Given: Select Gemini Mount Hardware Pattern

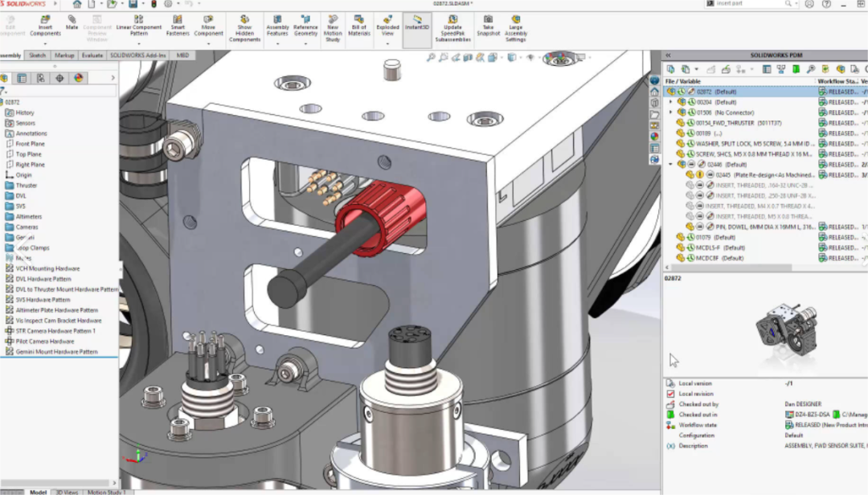Looking at the screenshot, I should click(51, 352).
